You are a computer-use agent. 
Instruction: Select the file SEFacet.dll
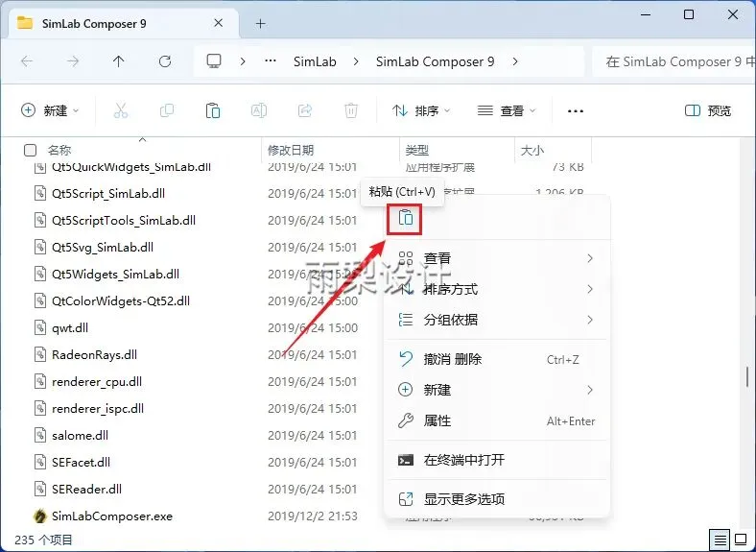81,463
